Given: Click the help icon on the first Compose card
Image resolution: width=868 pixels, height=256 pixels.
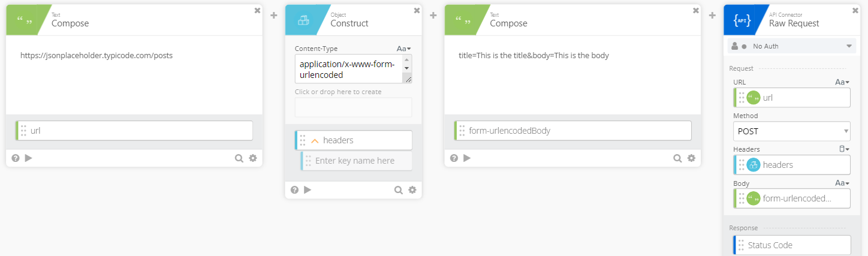Looking at the screenshot, I should point(16,158).
